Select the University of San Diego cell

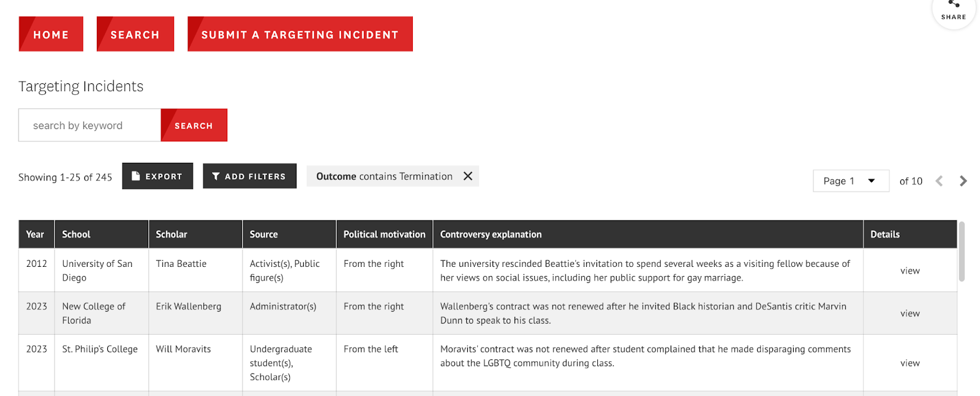[102, 271]
